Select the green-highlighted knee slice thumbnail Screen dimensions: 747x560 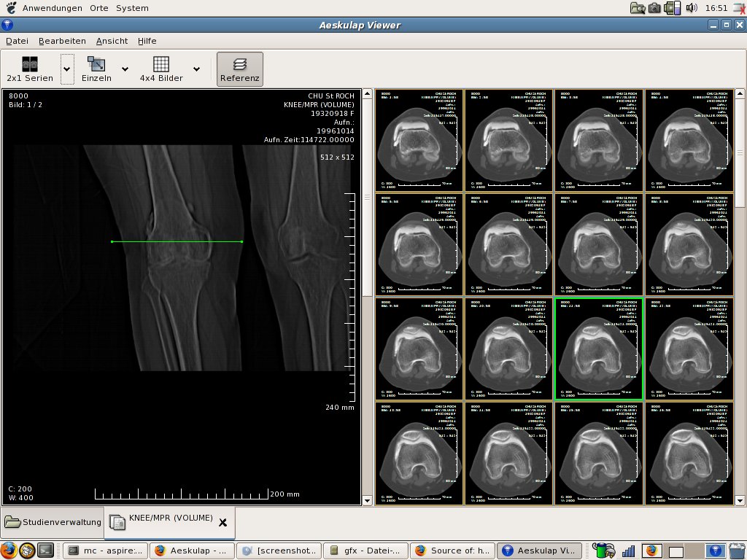[x=598, y=349]
